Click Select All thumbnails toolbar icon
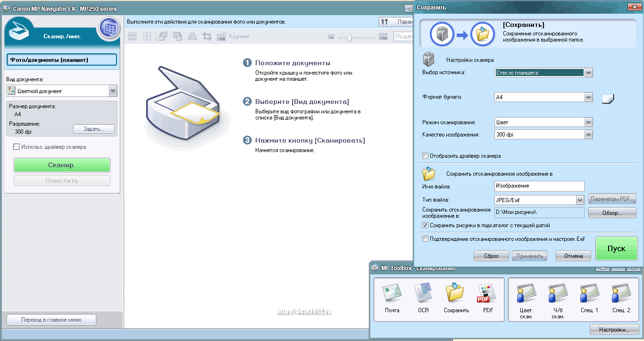Viewport: 644px width, 341px height. [133, 36]
